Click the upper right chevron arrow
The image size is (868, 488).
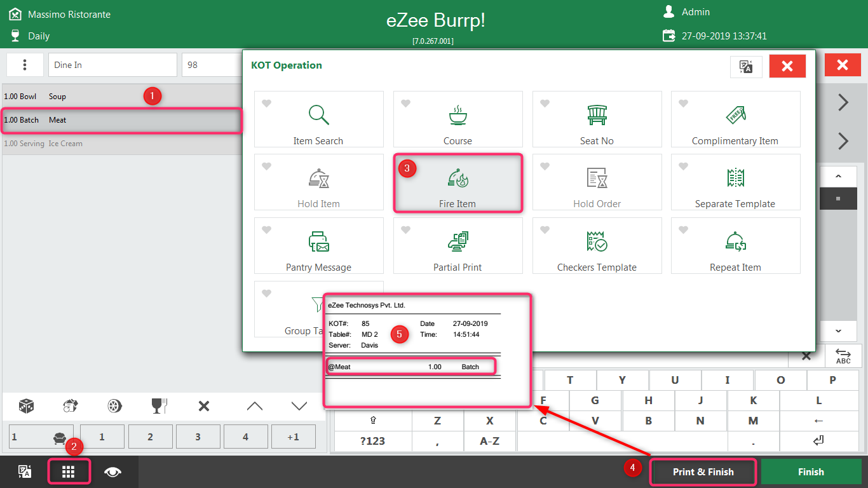843,102
